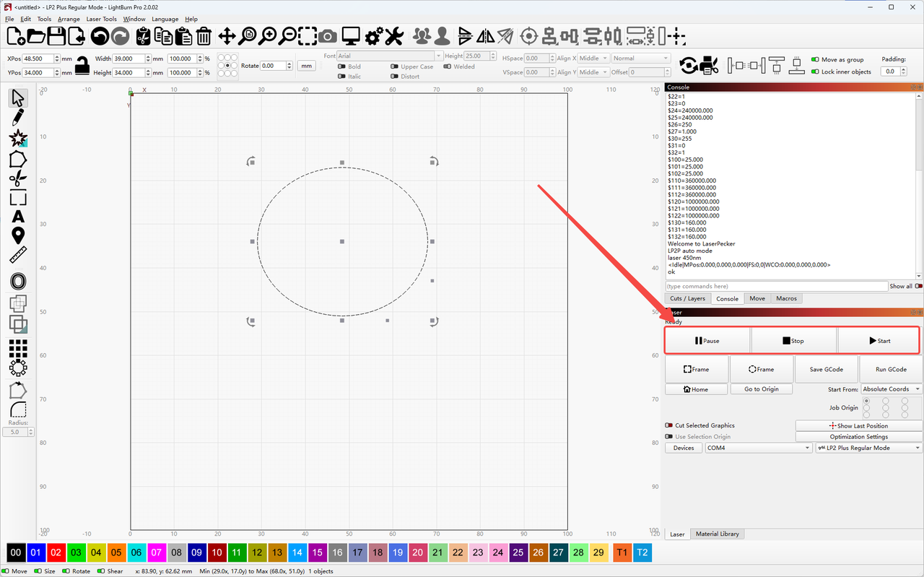Open the preview monitor icon
This screenshot has height=577, width=924.
(352, 35)
